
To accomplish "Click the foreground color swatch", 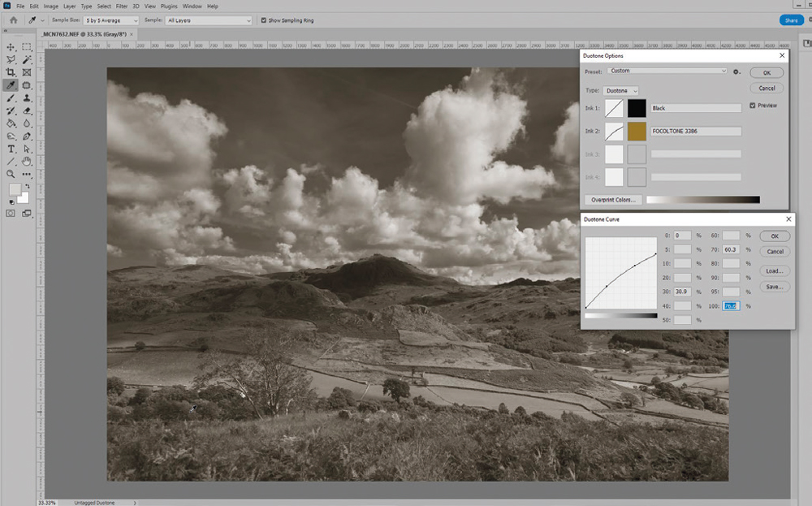I will pos(15,189).
